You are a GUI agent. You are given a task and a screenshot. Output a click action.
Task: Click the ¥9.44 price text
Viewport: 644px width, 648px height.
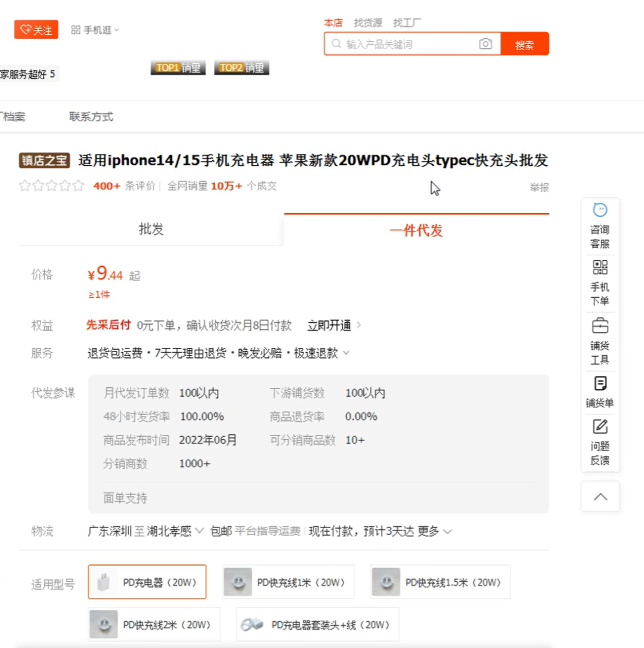coord(106,274)
